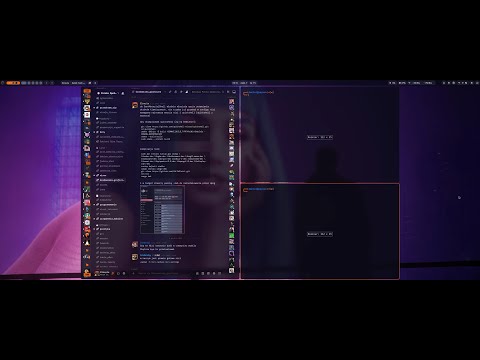This screenshot has height=360, width=480.
Task: Focus the lower terminal window
Action: pos(320,231)
